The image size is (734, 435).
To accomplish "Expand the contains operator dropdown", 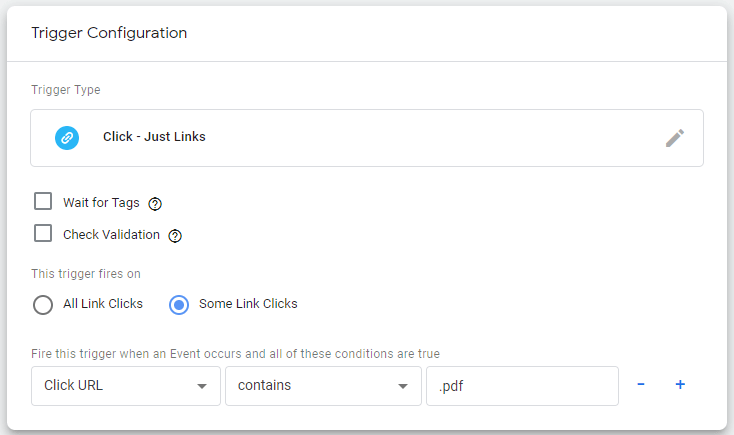I will (x=323, y=386).
